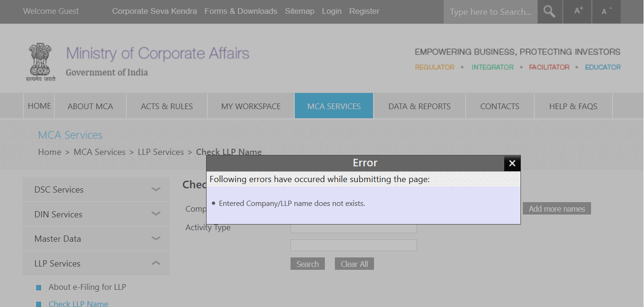
Task: Focus the top search input field
Action: [x=490, y=11]
